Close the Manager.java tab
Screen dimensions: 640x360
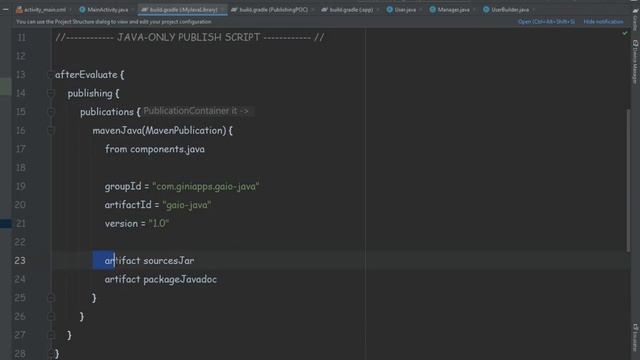pyautogui.click(x=474, y=9)
